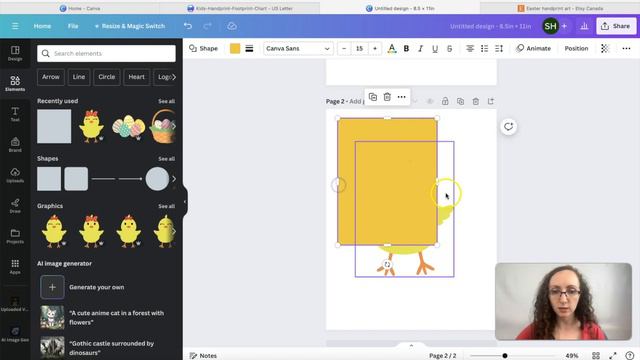Open the transparency checkerboard control

click(x=605, y=49)
